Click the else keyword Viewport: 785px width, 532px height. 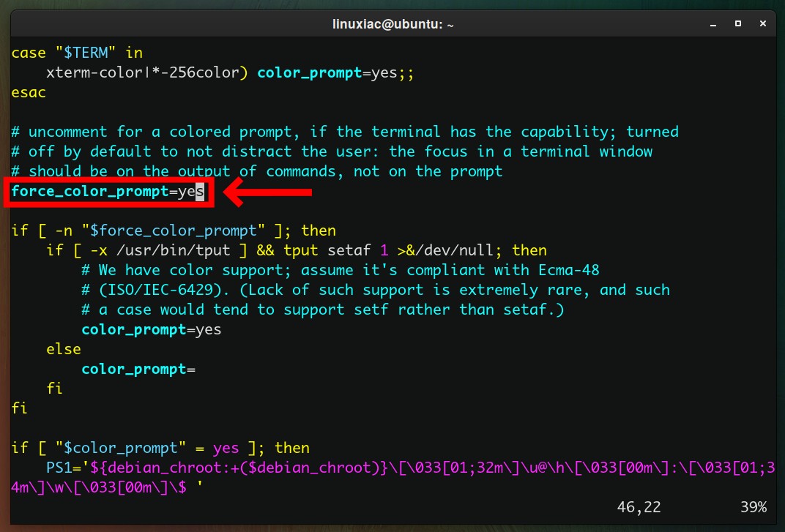coord(63,349)
